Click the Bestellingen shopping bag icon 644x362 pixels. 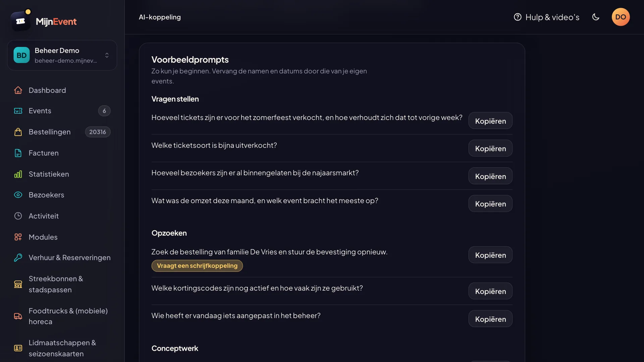pos(18,132)
